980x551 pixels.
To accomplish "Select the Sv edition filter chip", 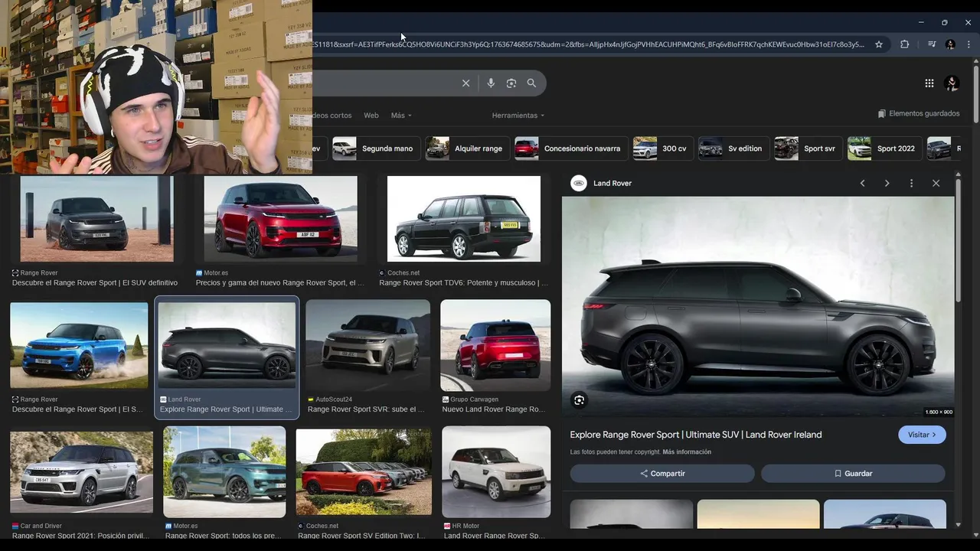I will 733,148.
